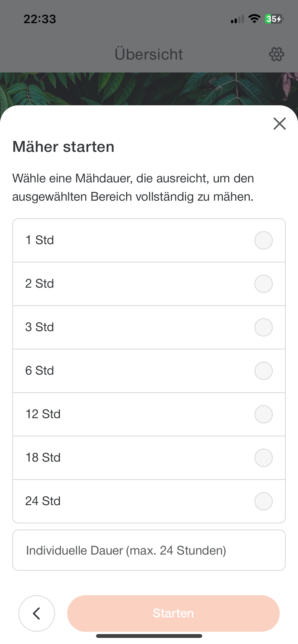Pick the 24 Std radio option
Viewport: 298px width, 644px height.
tap(263, 501)
